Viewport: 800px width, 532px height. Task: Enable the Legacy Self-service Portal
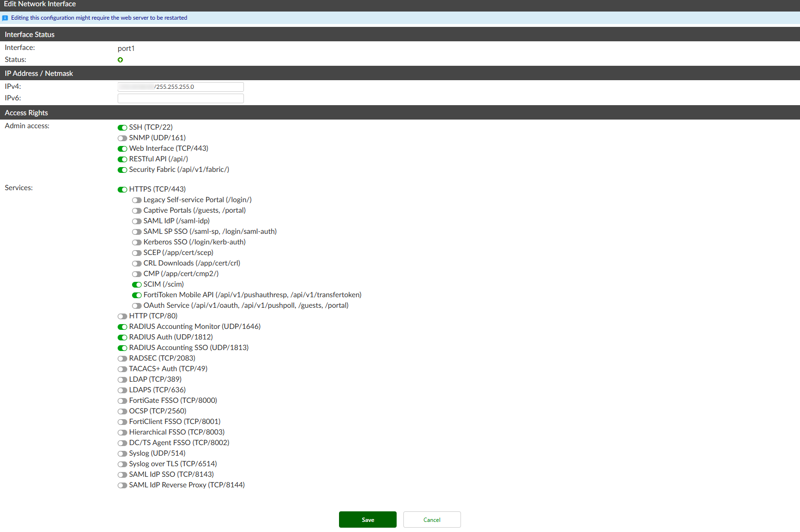pos(137,200)
